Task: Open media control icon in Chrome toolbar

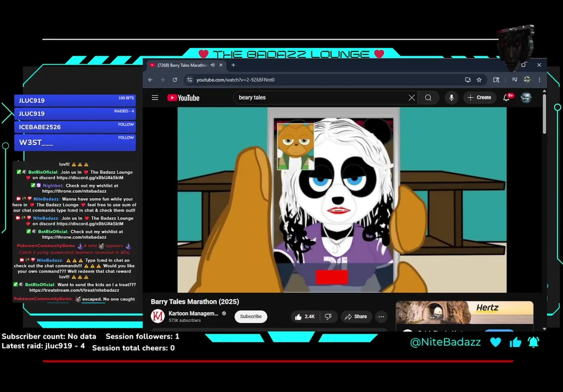Action: click(515, 79)
